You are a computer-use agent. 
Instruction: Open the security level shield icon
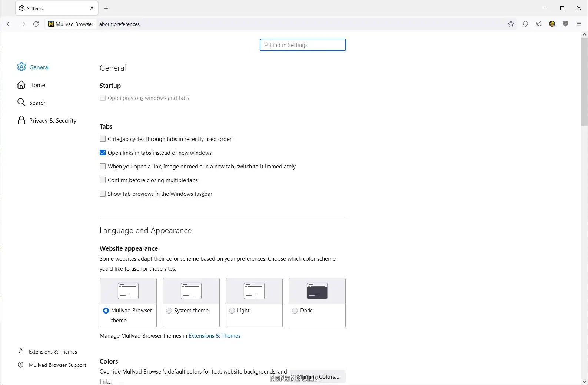[525, 24]
